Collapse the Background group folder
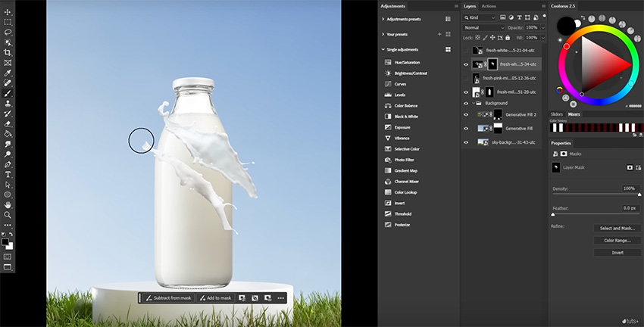The image size is (644, 327). click(x=474, y=104)
